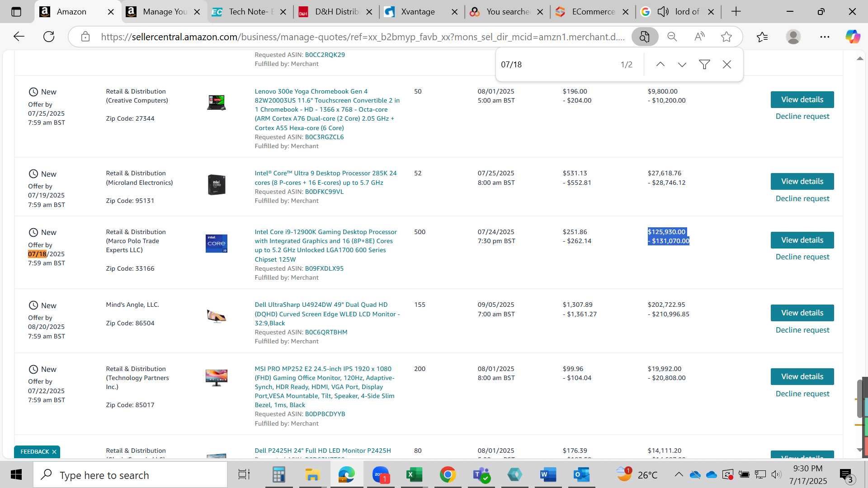Click the Intel Core i9 product thumbnail
The image size is (868, 488).
point(217,243)
